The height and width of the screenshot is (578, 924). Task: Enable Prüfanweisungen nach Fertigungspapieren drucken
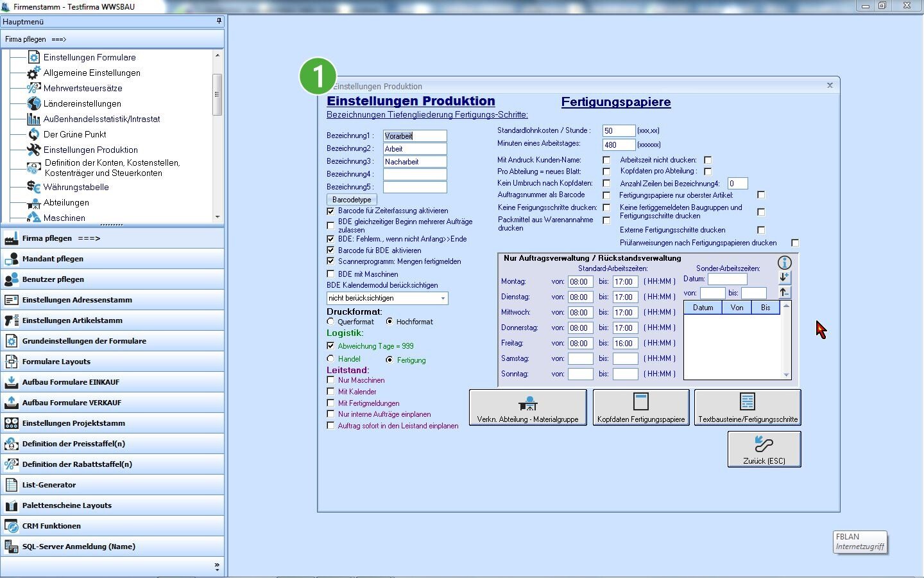pos(795,243)
